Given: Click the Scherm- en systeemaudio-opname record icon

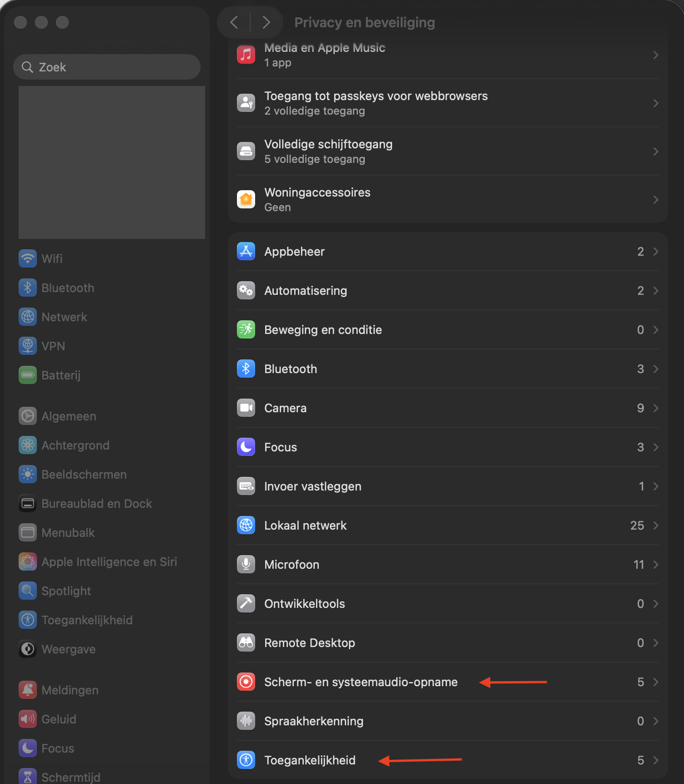Looking at the screenshot, I should tap(246, 682).
